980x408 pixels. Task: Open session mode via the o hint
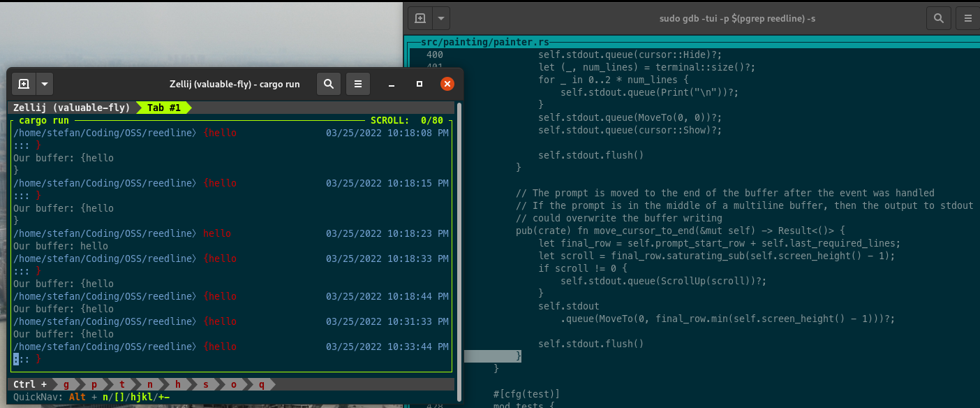(x=233, y=384)
